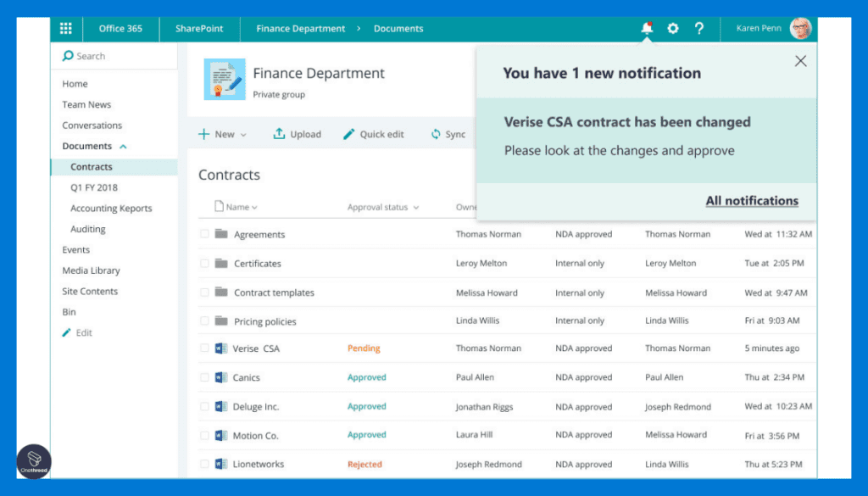Click the Upload arrow icon
The width and height of the screenshot is (868, 496).
279,134
